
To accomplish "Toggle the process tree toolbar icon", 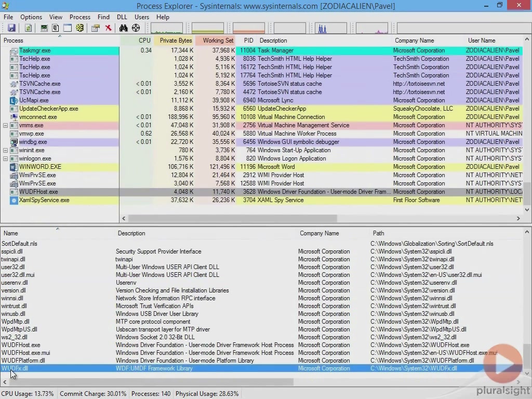I will pos(56,28).
